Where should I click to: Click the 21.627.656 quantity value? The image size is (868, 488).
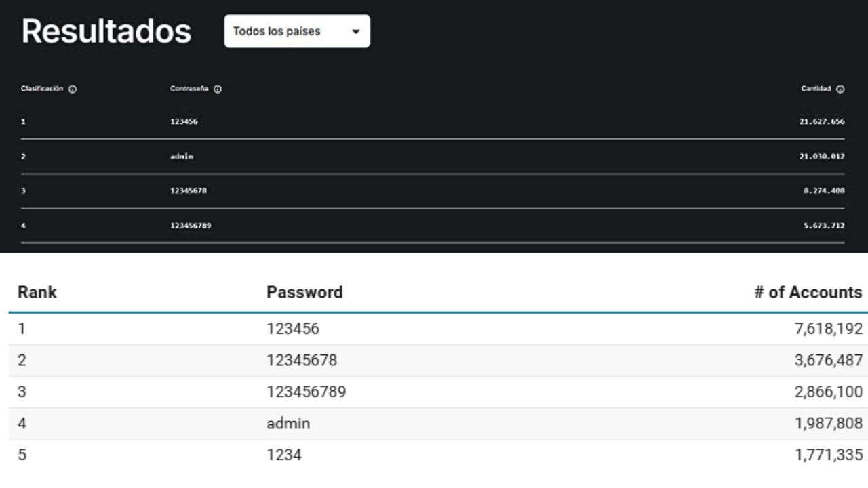822,122
